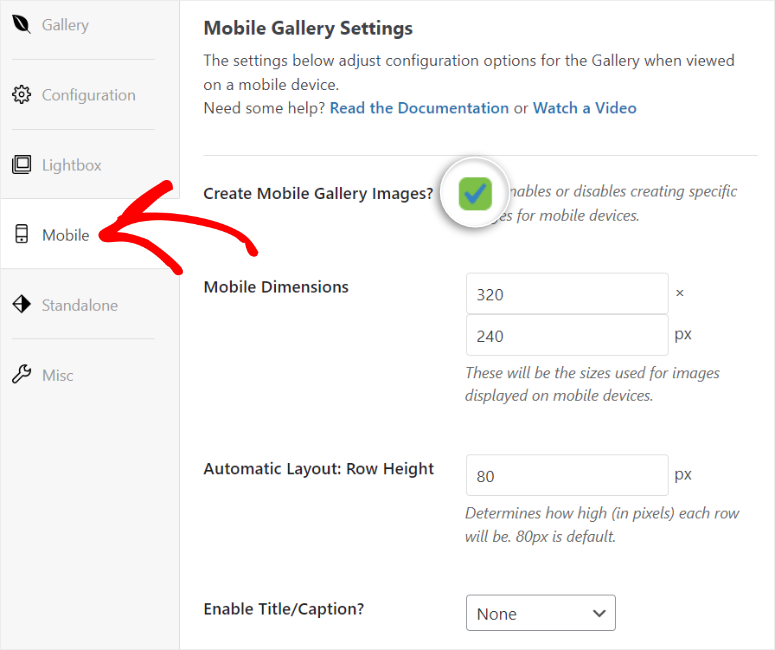Click the chevron arrow on None dropdown
775x650 pixels.
(599, 613)
